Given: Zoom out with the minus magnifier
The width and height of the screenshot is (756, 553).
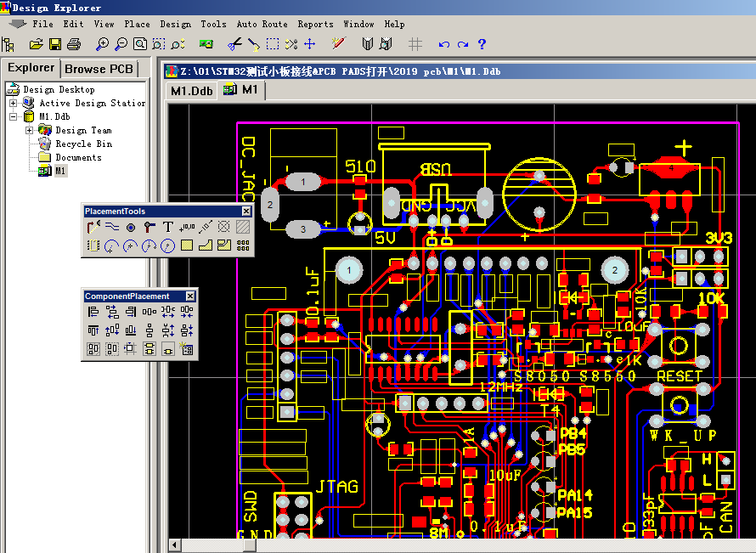Looking at the screenshot, I should click(x=121, y=44).
